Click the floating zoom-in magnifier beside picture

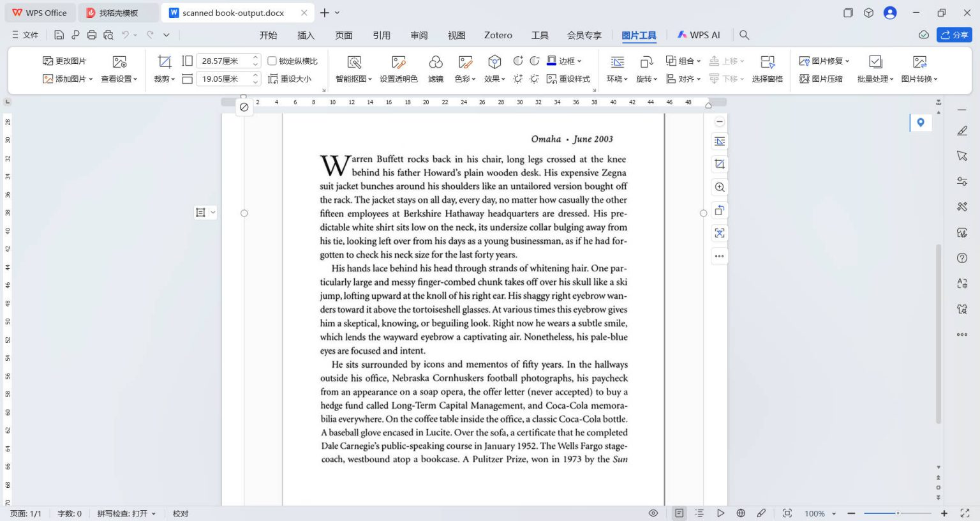[720, 187]
